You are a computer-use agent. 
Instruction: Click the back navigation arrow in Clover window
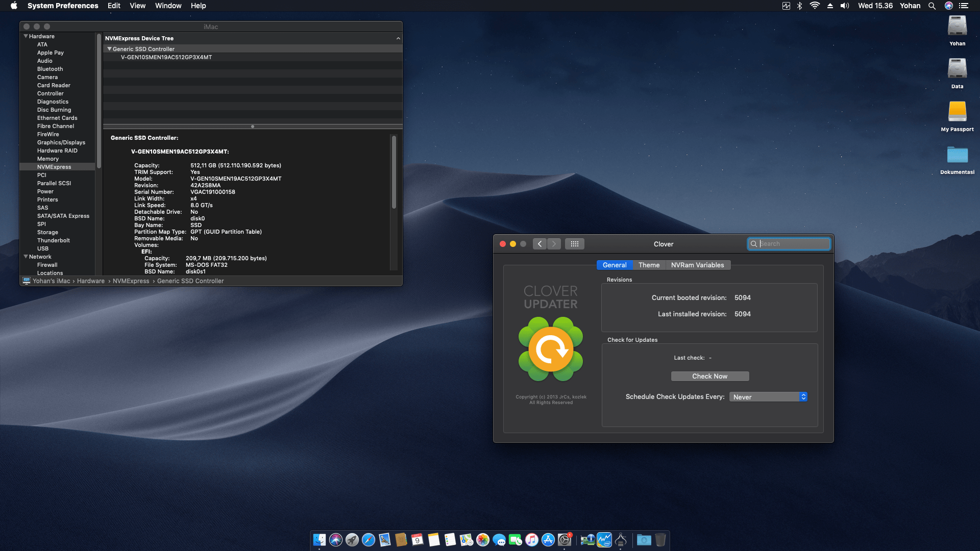click(x=540, y=244)
